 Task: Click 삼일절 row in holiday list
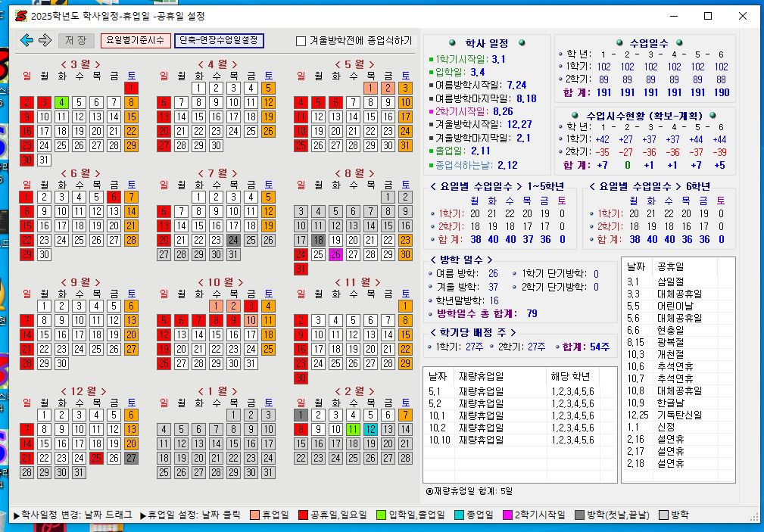(x=678, y=282)
